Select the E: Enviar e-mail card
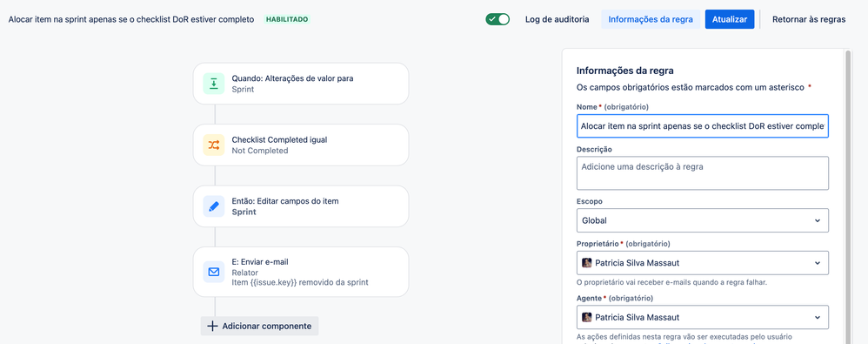The width and height of the screenshot is (868, 344). [x=301, y=272]
